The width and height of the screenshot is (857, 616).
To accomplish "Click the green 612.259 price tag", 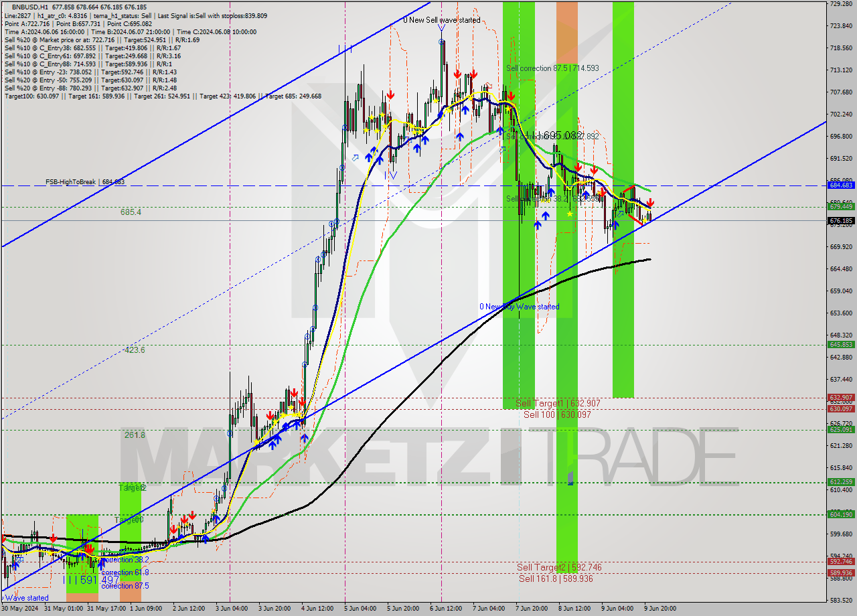I will coord(841,482).
